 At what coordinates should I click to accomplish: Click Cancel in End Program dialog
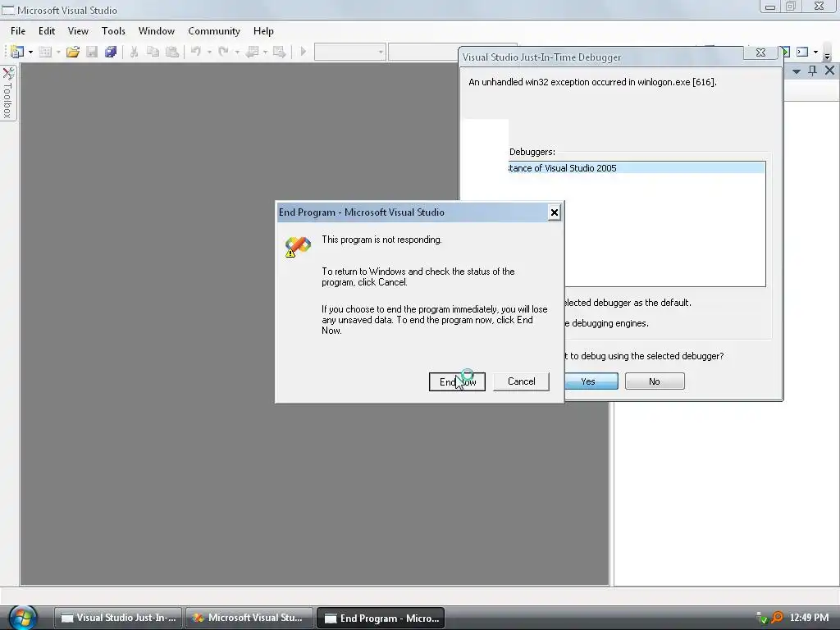(521, 381)
